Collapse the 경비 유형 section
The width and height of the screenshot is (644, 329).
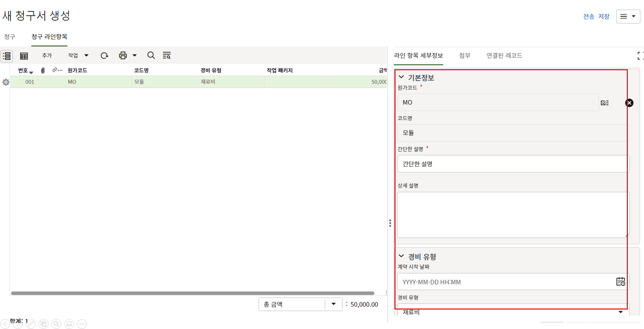(401, 256)
